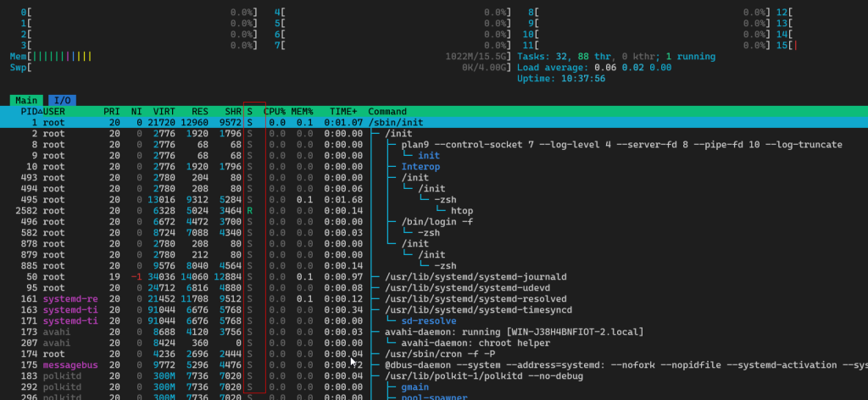868x400 pixels.
Task: Click PID number 582
Action: coord(29,233)
